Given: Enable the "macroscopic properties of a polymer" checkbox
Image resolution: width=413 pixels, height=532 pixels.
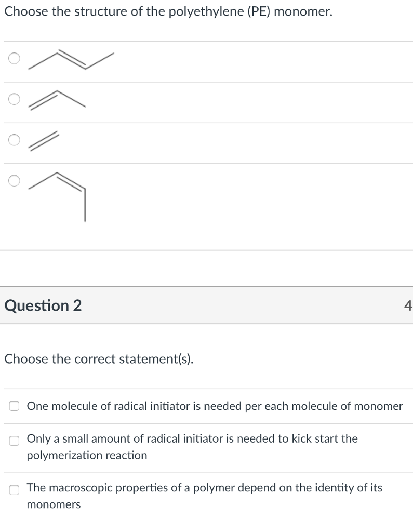Looking at the screenshot, I should [x=14, y=489].
